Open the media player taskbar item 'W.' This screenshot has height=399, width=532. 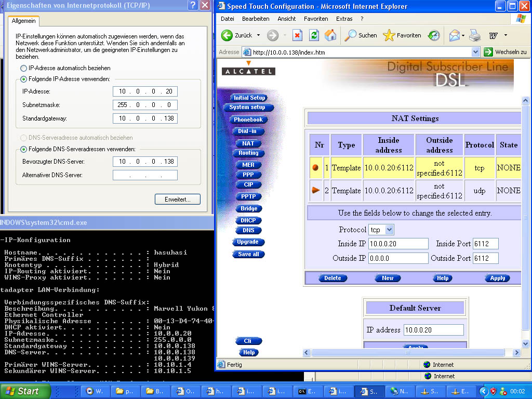(95, 391)
